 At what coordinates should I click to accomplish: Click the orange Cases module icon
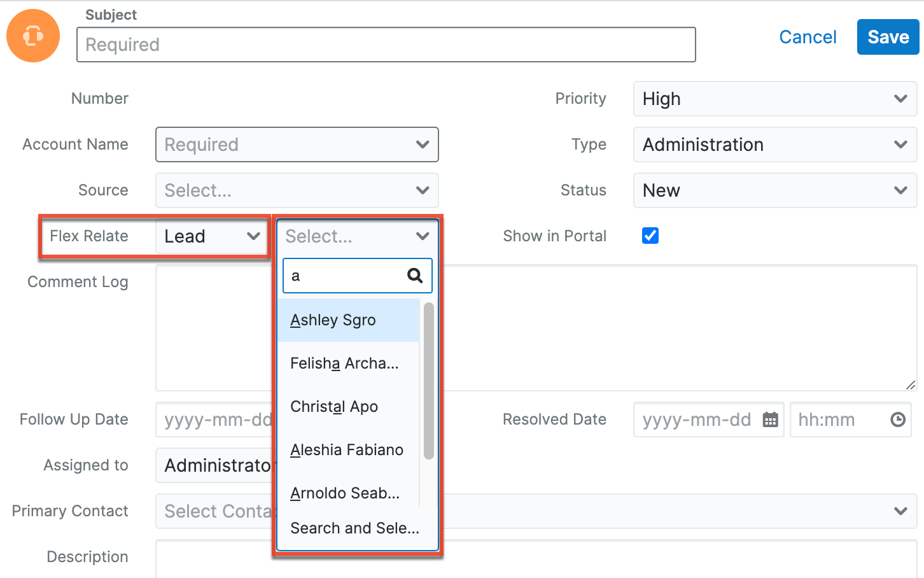33,36
